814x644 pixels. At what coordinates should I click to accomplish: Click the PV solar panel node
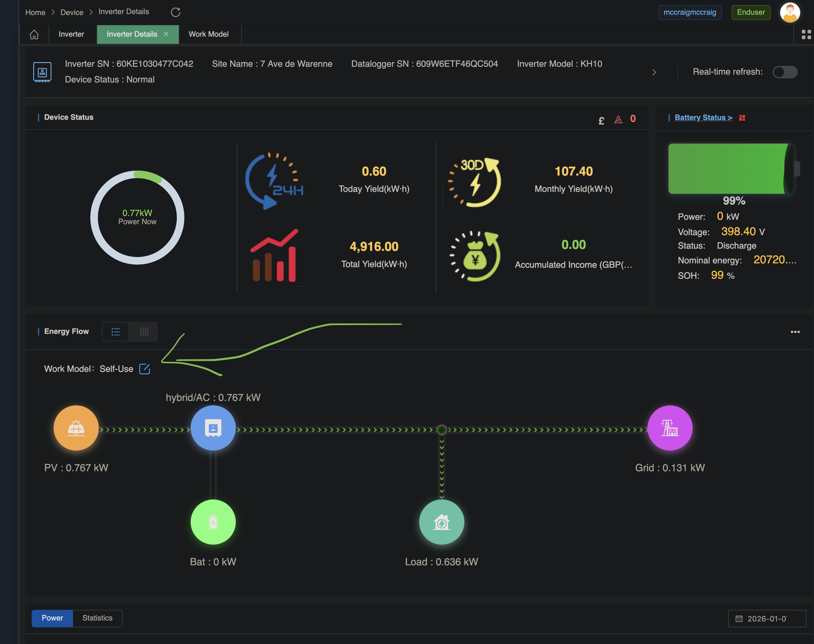[76, 428]
